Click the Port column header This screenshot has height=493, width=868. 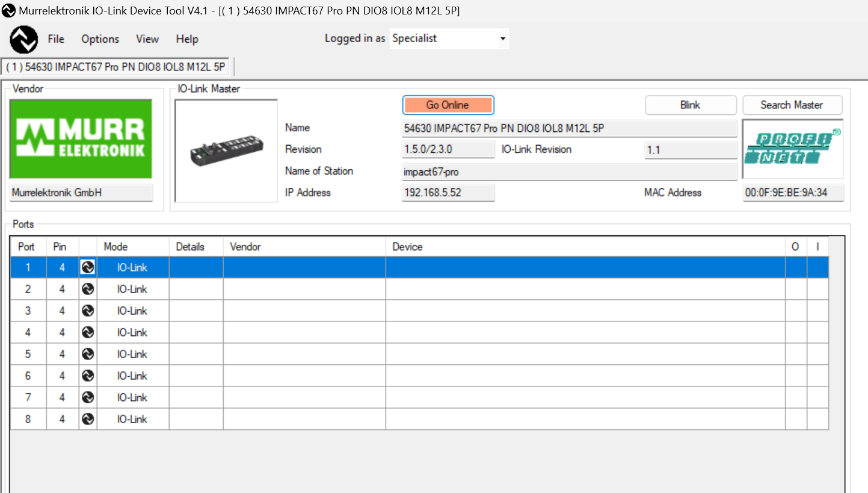(28, 247)
